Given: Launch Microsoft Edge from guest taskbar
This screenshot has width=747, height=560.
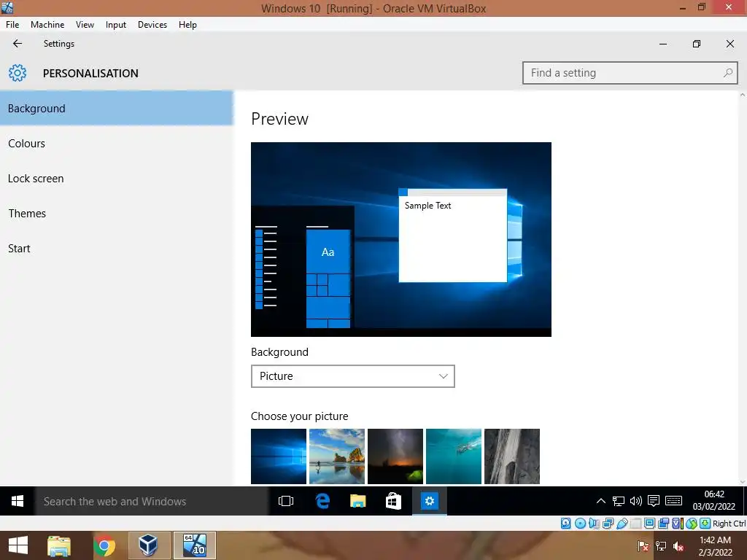Looking at the screenshot, I should (322, 501).
